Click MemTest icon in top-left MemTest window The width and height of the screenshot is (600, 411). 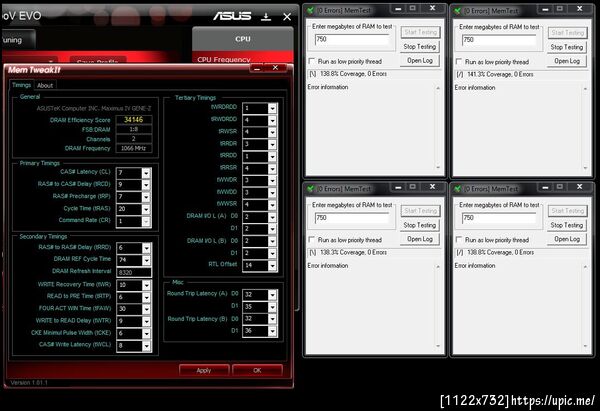310,11
